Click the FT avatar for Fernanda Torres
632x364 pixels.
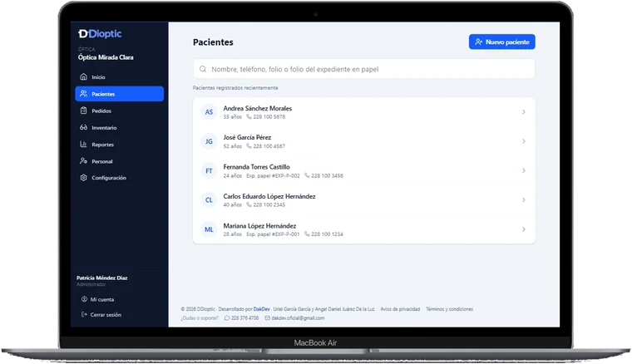209,170
